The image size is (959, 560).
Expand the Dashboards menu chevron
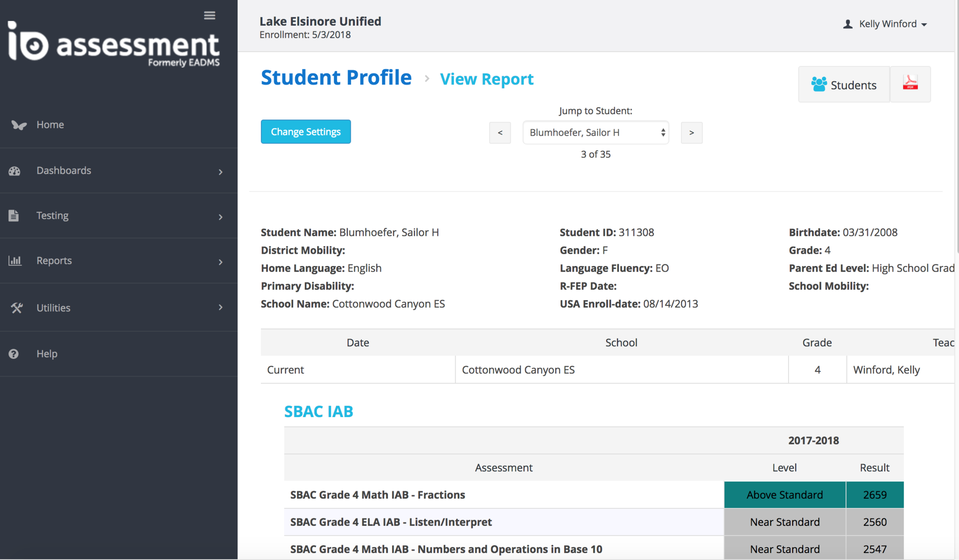221,172
